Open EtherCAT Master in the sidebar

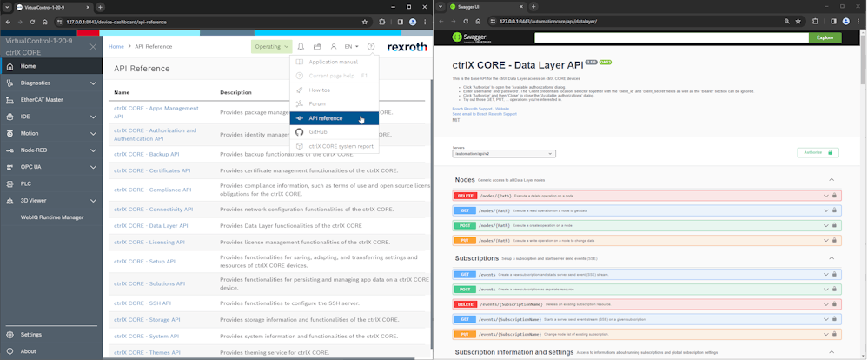click(x=51, y=100)
